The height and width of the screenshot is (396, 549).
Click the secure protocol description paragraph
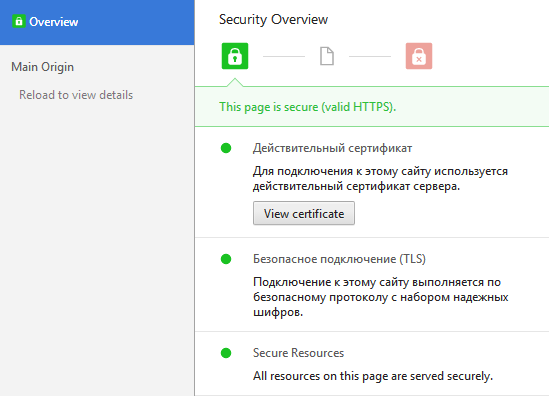tap(381, 297)
